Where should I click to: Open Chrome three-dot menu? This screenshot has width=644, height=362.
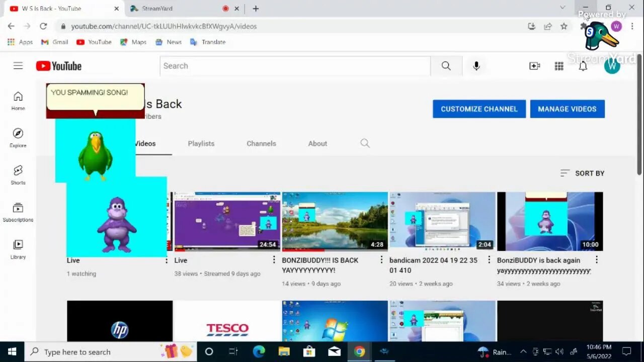click(x=632, y=26)
